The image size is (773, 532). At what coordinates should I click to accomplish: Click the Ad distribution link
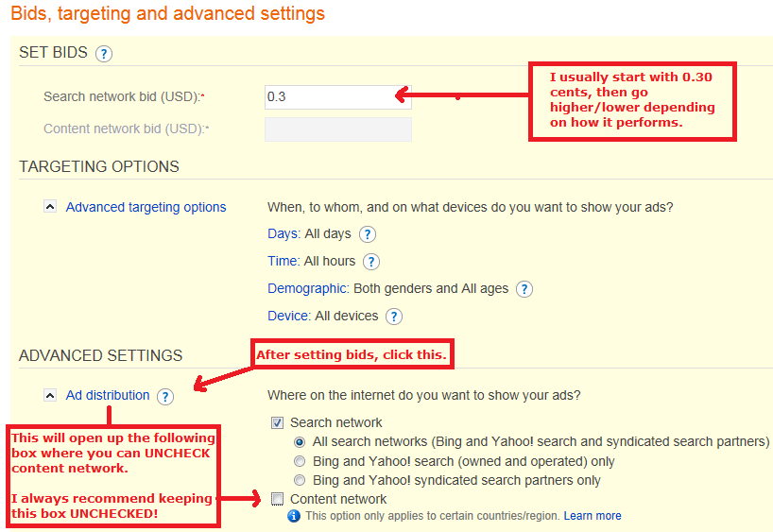tap(108, 396)
